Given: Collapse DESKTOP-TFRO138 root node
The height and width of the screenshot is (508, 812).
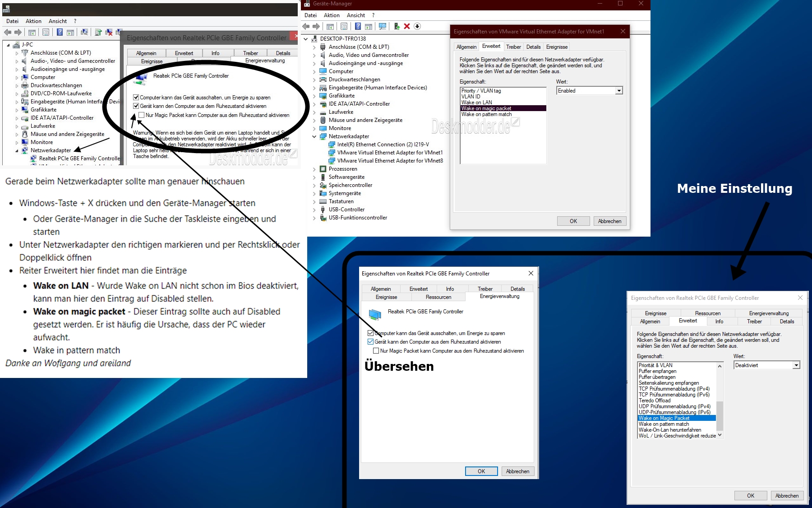Looking at the screenshot, I should pos(306,39).
